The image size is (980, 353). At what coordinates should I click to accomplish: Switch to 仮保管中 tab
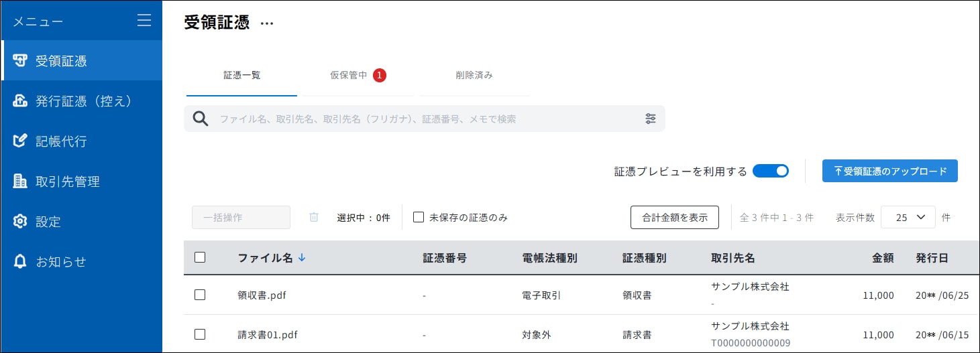[x=358, y=75]
